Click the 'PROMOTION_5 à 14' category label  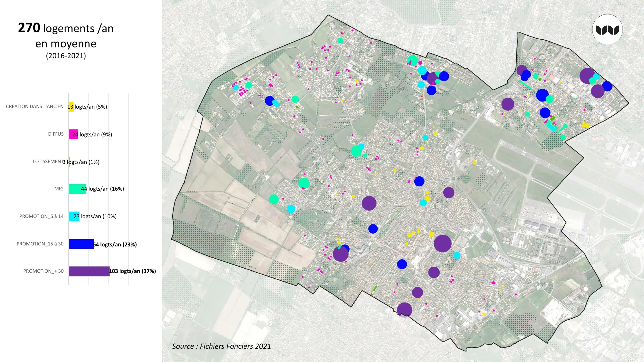pos(41,216)
